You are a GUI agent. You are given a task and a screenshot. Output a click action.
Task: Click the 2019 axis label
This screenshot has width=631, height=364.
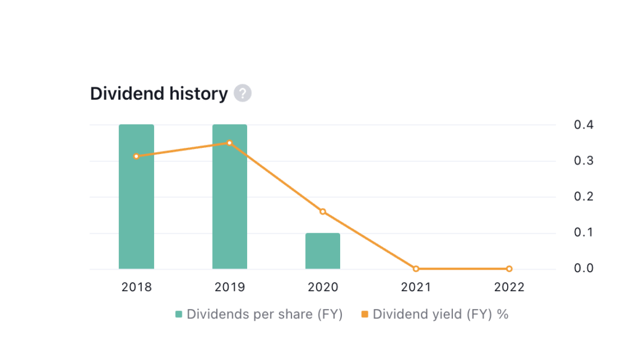click(x=230, y=287)
